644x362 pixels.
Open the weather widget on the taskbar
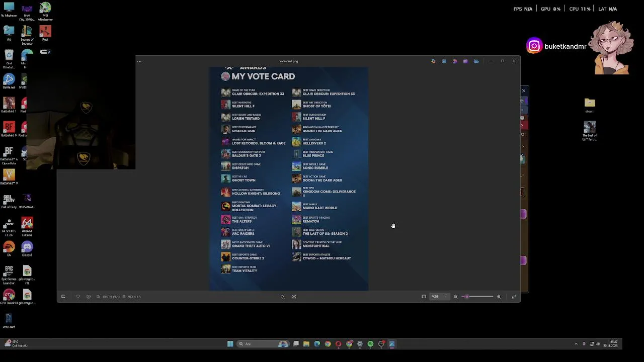pos(15,344)
